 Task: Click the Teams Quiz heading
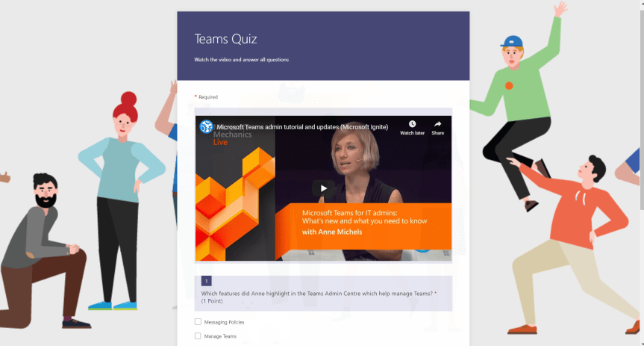pos(225,39)
